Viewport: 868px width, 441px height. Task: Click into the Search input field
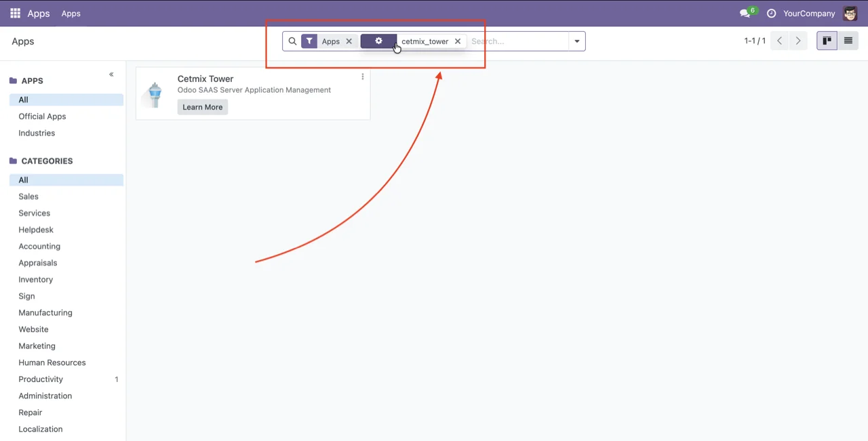click(x=517, y=41)
